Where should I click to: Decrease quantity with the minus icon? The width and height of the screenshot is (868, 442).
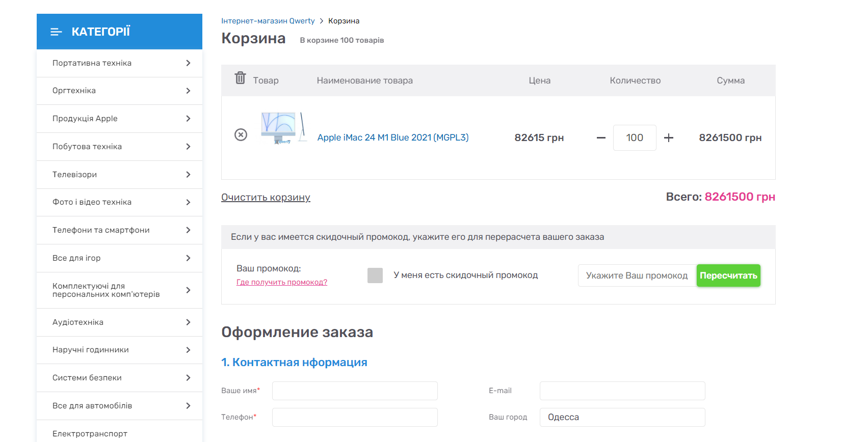coord(601,137)
